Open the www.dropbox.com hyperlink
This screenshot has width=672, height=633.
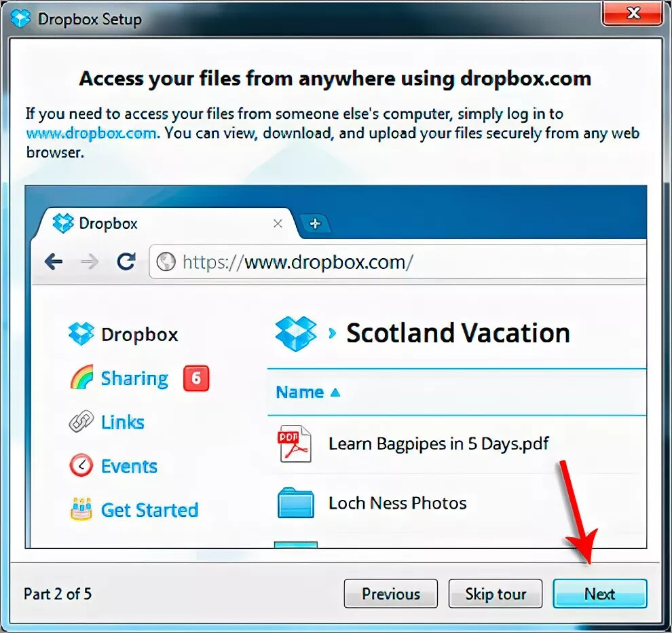(91, 133)
